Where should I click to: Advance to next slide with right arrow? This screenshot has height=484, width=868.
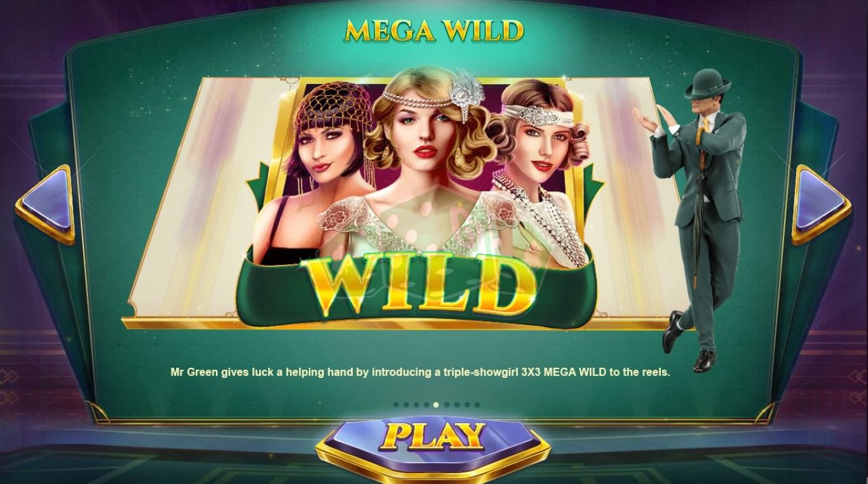point(822,203)
